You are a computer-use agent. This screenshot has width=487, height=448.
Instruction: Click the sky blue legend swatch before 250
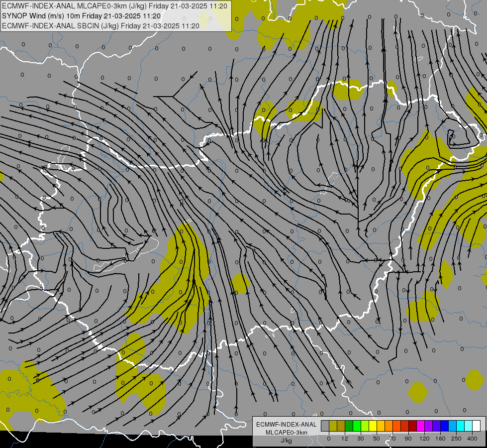(453, 426)
